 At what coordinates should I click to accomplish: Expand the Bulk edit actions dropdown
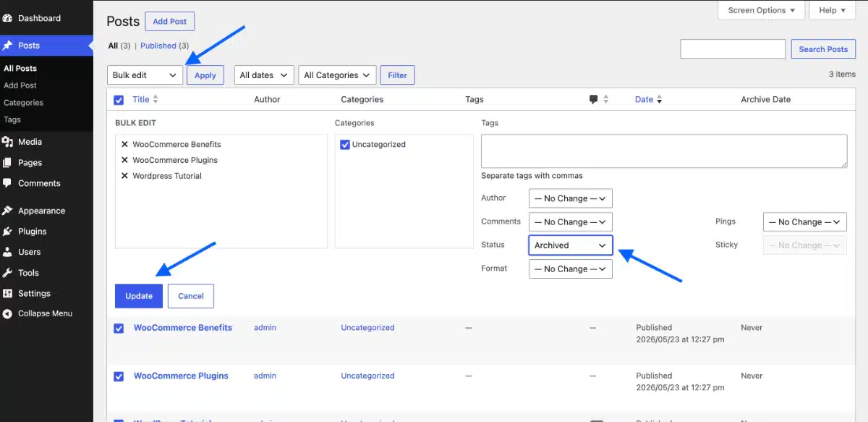(145, 75)
